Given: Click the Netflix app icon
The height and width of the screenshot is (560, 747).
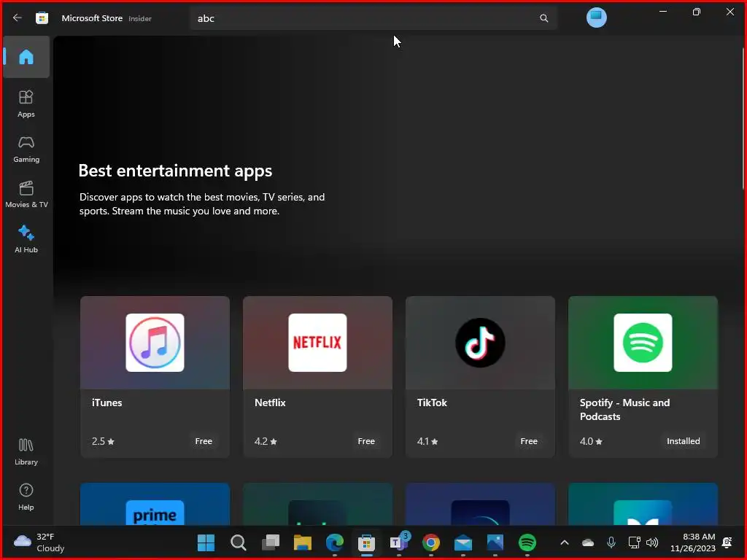Looking at the screenshot, I should point(317,343).
